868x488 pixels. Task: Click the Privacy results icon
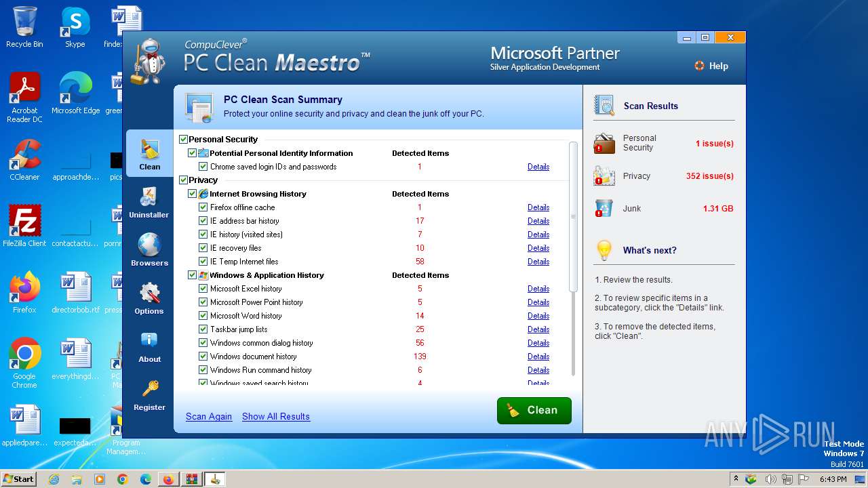(604, 176)
